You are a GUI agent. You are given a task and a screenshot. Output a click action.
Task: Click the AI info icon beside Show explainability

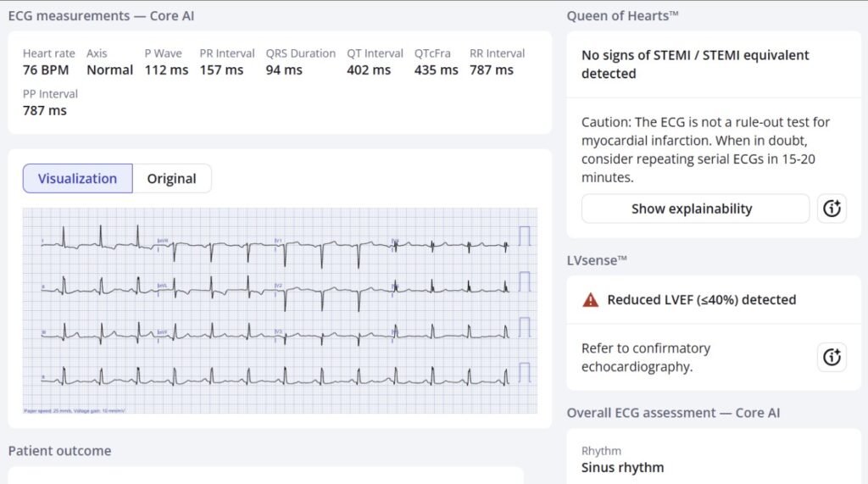832,209
